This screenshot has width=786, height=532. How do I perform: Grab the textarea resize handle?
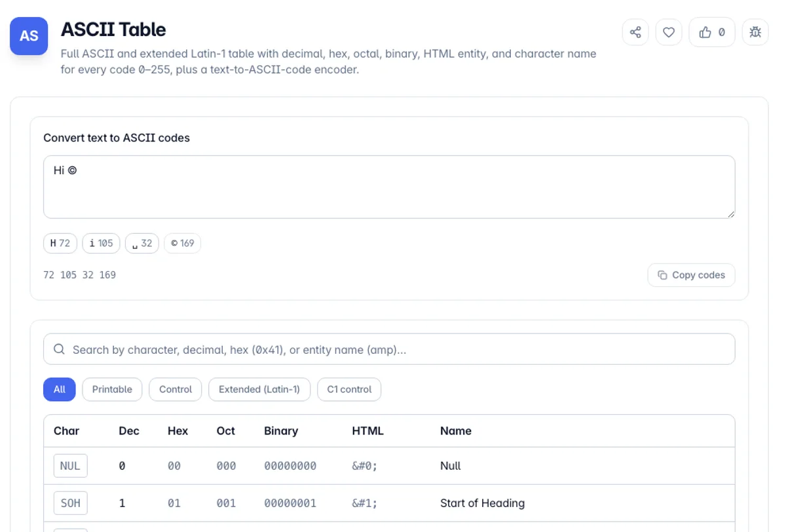click(x=730, y=214)
